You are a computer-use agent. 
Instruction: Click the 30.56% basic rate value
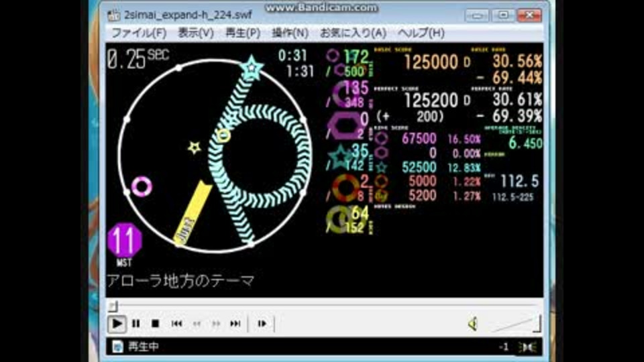pyautogui.click(x=517, y=62)
